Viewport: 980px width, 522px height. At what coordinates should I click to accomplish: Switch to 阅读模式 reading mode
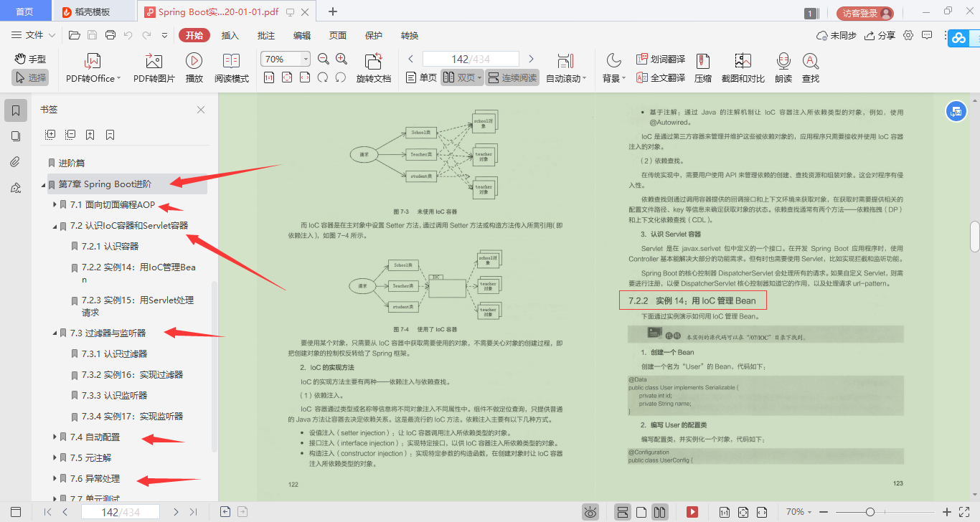click(231, 69)
